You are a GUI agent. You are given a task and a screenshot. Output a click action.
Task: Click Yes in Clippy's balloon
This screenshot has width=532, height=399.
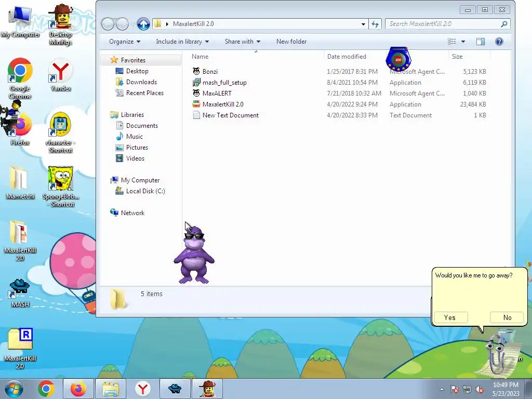click(451, 317)
